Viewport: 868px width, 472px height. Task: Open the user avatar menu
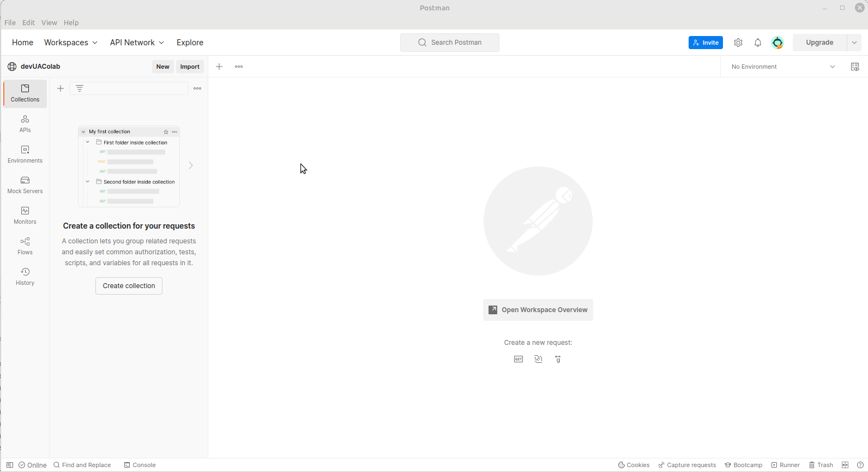pyautogui.click(x=777, y=43)
